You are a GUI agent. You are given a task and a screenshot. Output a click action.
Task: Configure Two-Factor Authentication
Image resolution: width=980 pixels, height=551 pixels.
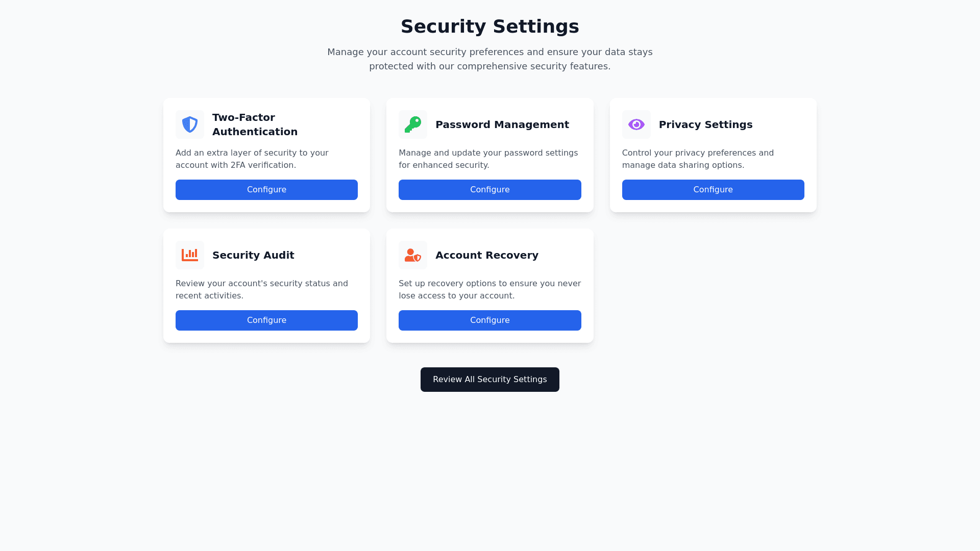coord(266,190)
